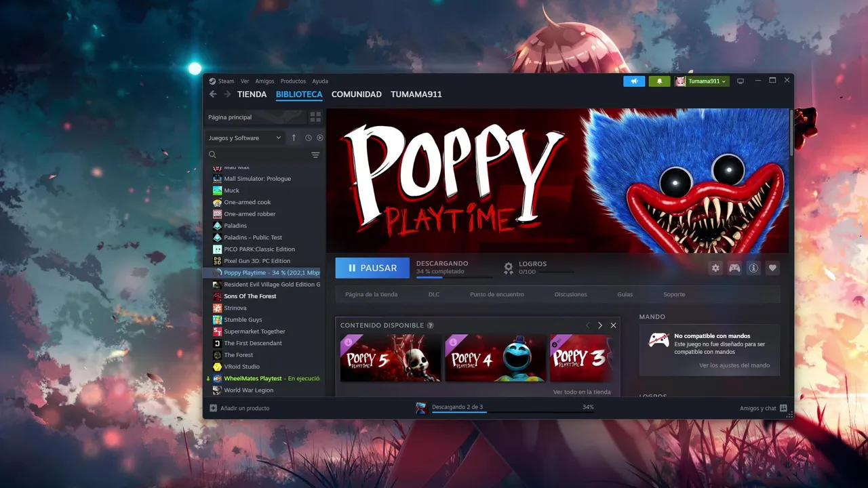The width and height of the screenshot is (868, 488).
Task: Open the notifications bell
Action: pyautogui.click(x=659, y=81)
